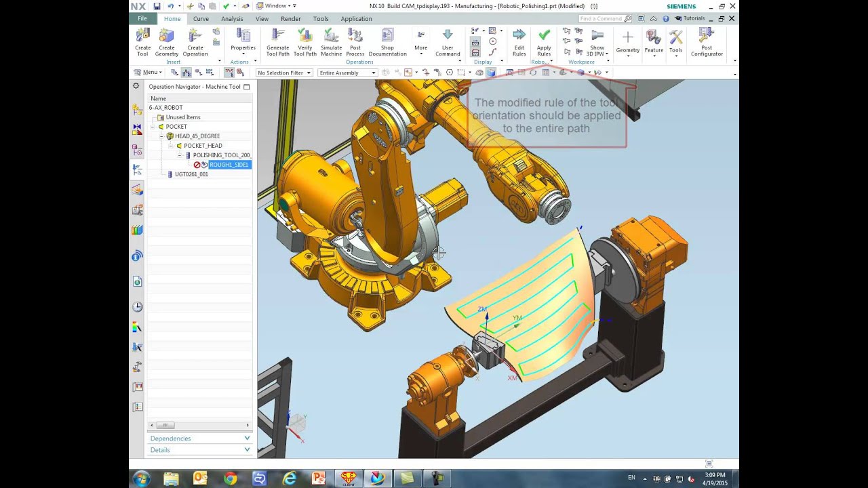This screenshot has width=868, height=488.
Task: Open the History clock sidebar tab
Action: [x=137, y=306]
